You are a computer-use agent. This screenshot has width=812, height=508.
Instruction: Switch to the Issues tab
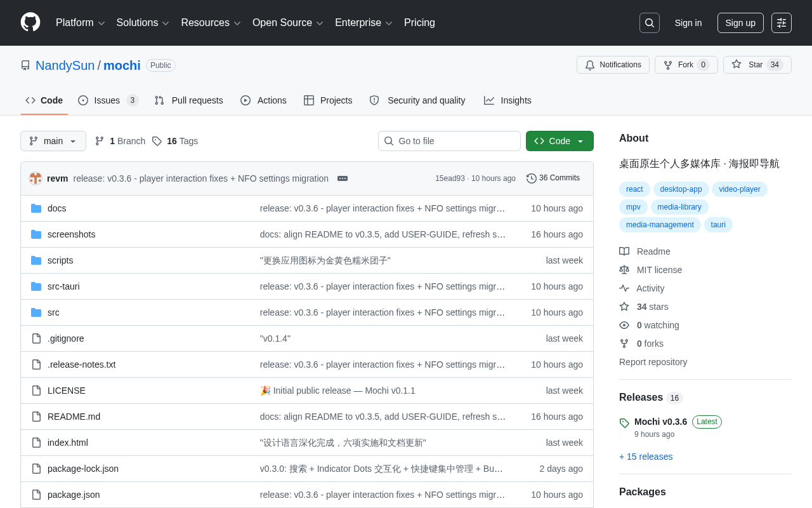click(108, 100)
